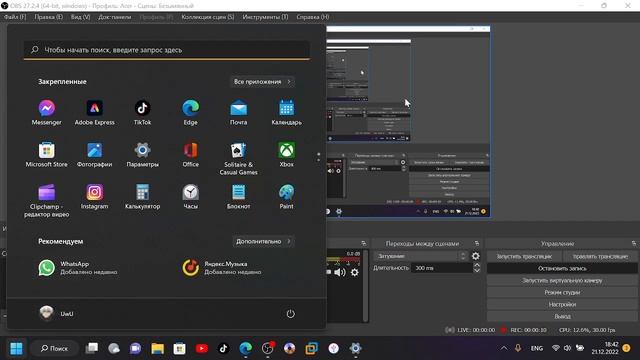Screen dimensions: 640x360
Task: Open TikTok in the Start menu
Action: point(142,113)
